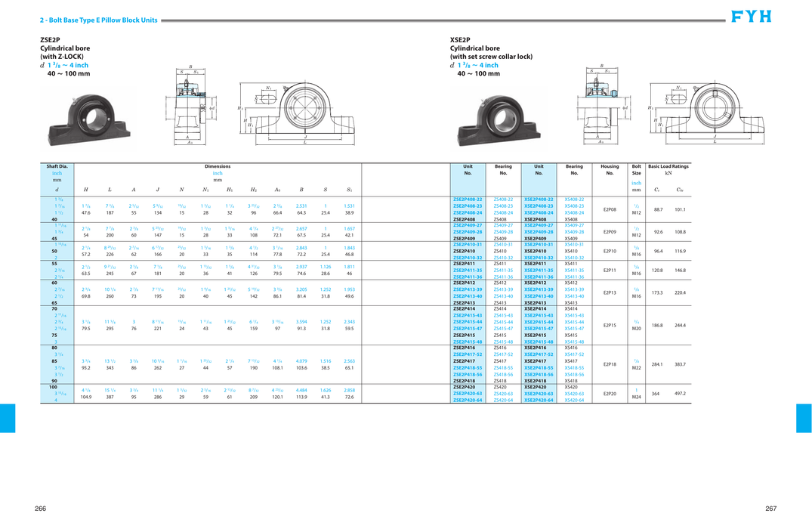Image resolution: width=812 pixels, height=529 pixels.
Task: Select unit number XSE2P420-64
Action: click(x=539, y=400)
